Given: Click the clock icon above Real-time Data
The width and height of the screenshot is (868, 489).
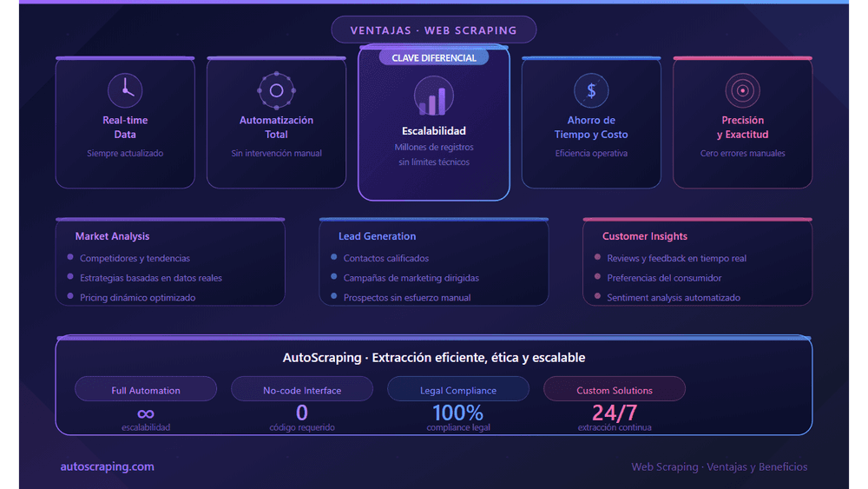Looking at the screenshot, I should (125, 89).
